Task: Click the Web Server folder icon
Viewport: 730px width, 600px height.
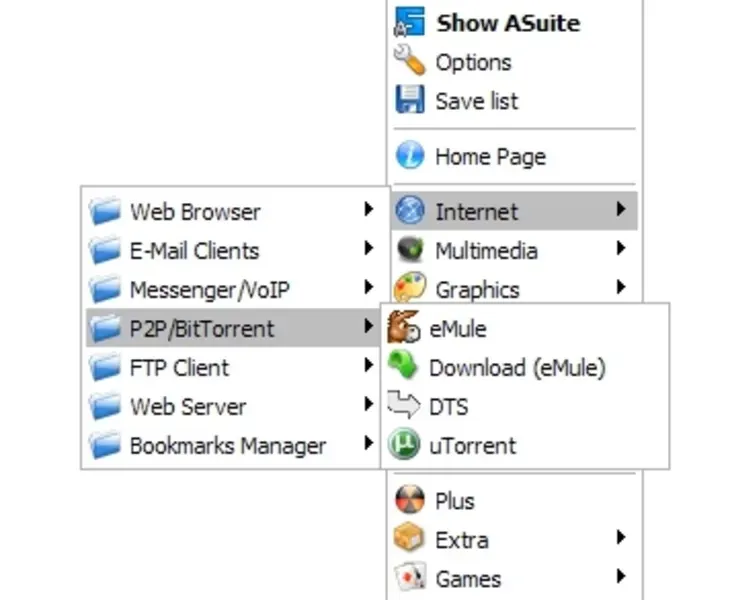Action: (104, 407)
